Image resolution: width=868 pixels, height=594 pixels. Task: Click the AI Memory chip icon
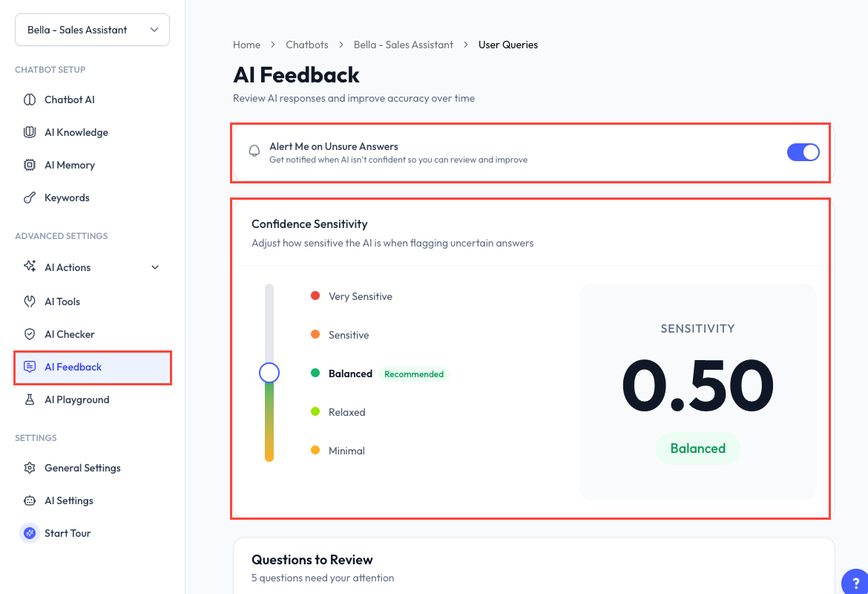(30, 165)
